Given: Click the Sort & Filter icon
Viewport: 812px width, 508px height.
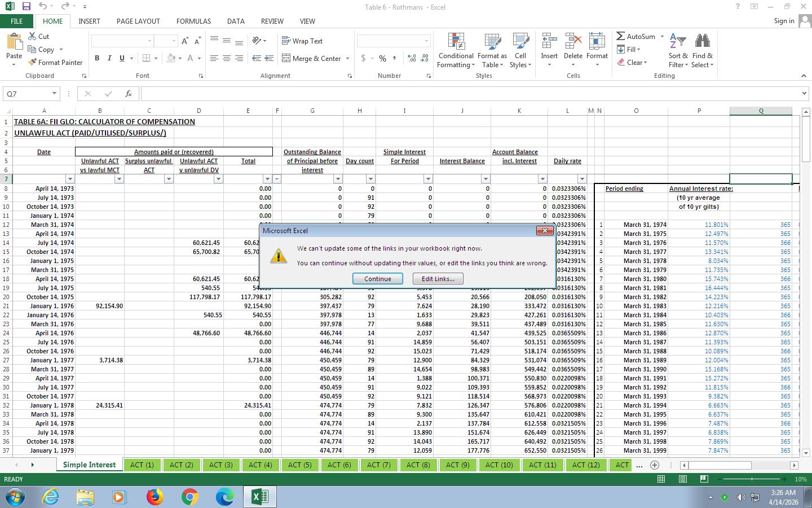Looking at the screenshot, I should point(678,42).
